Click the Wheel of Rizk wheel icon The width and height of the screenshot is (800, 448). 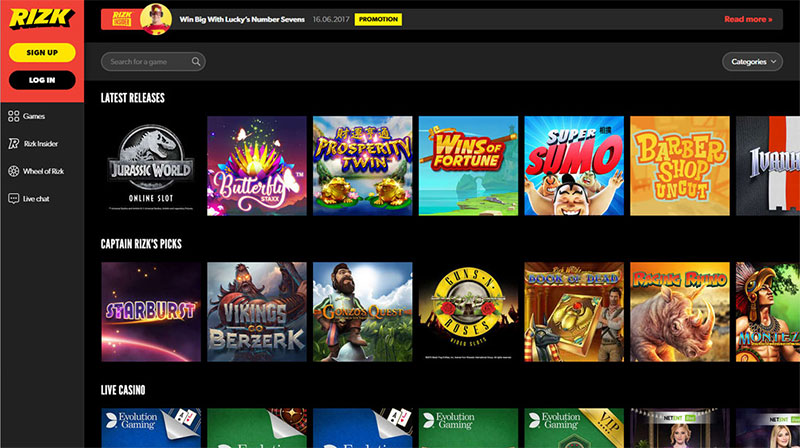(14, 171)
